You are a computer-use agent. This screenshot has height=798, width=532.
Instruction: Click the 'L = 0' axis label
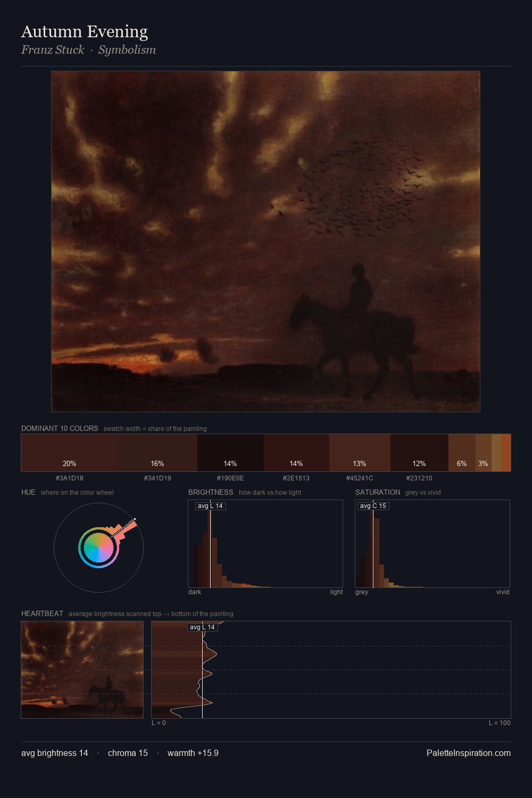click(159, 722)
